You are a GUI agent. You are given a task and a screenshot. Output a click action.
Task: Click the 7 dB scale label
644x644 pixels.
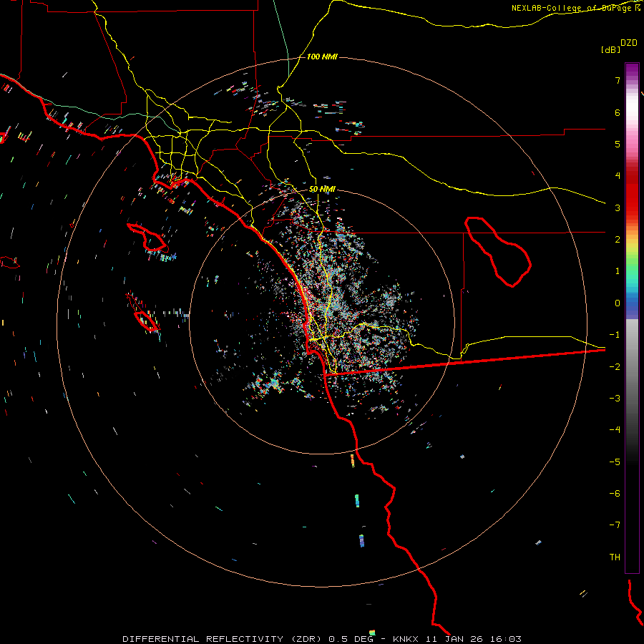point(618,80)
